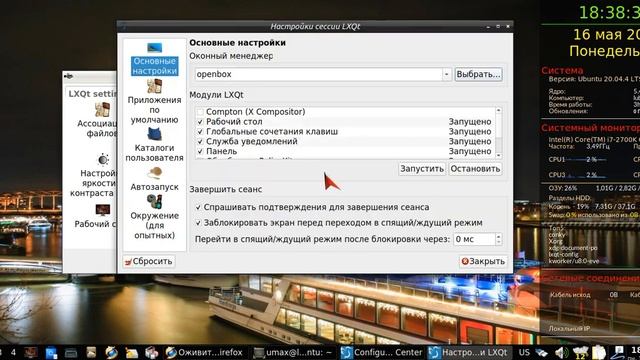Click the Выбрать... button
The width and height of the screenshot is (640, 360).
[x=478, y=74]
